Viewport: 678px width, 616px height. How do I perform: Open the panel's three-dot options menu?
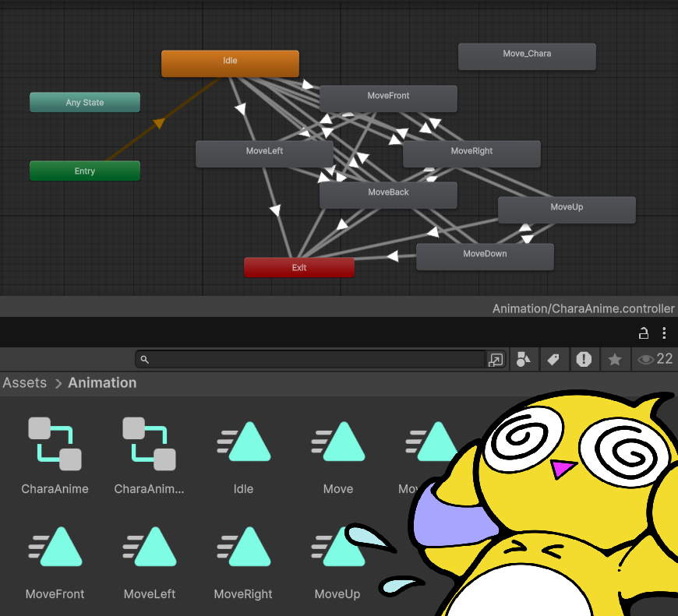(x=664, y=333)
